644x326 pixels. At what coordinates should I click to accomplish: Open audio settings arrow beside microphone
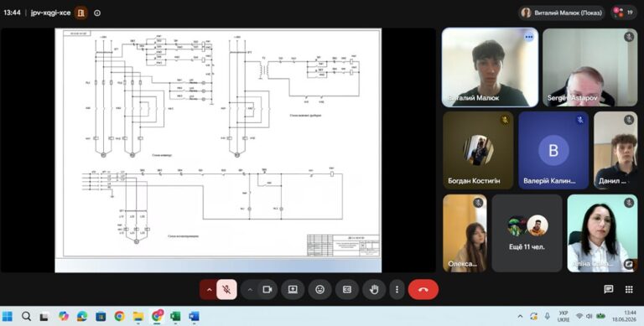(209, 289)
